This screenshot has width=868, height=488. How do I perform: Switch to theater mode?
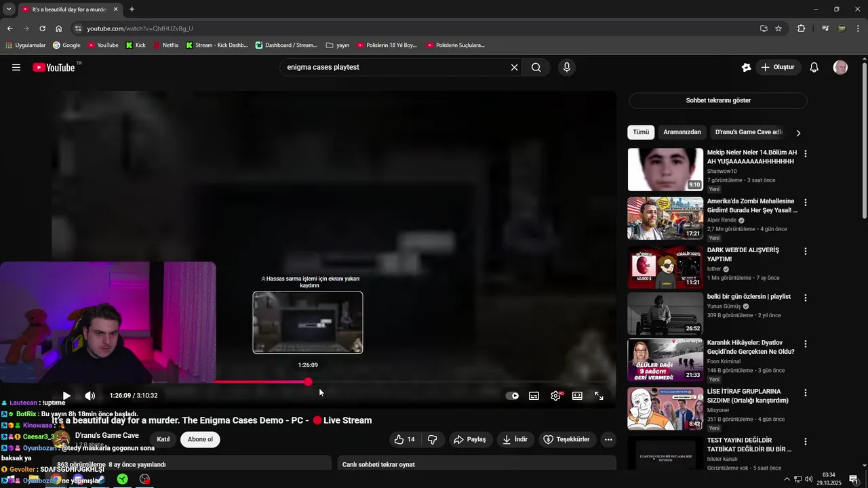(577, 396)
